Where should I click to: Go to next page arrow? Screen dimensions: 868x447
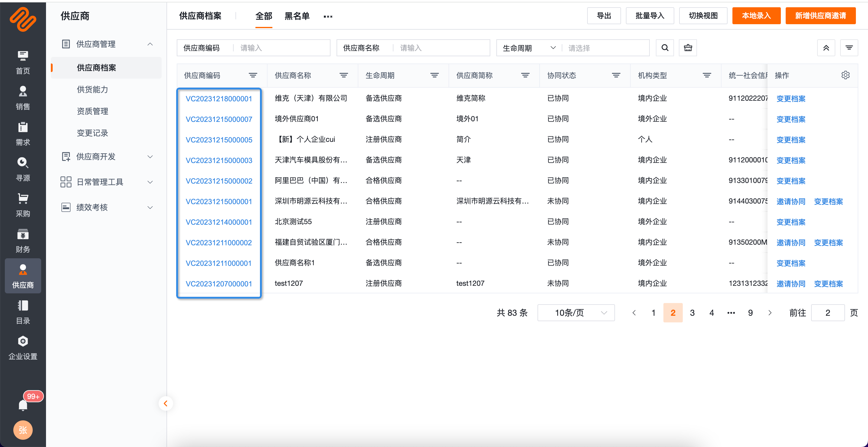[x=770, y=313]
